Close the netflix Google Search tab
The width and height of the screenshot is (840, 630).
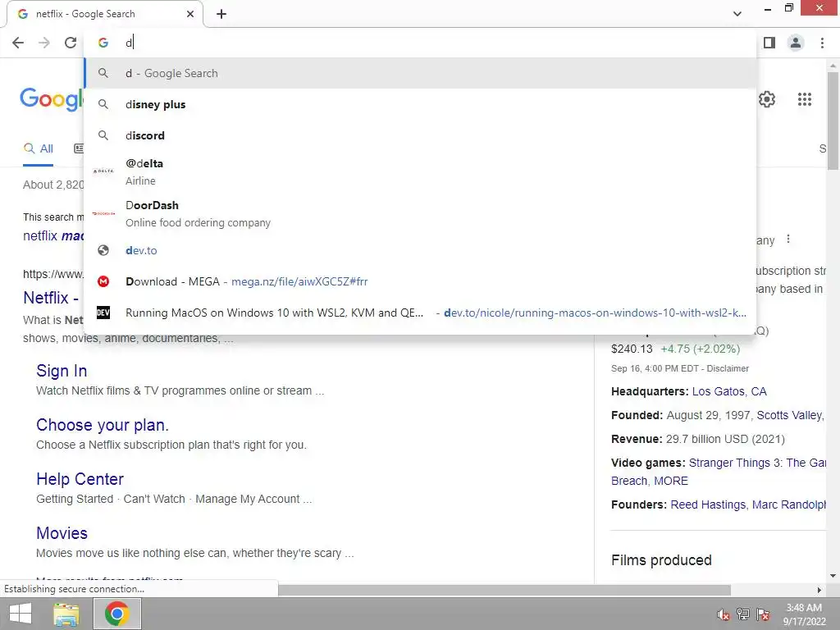tap(190, 14)
